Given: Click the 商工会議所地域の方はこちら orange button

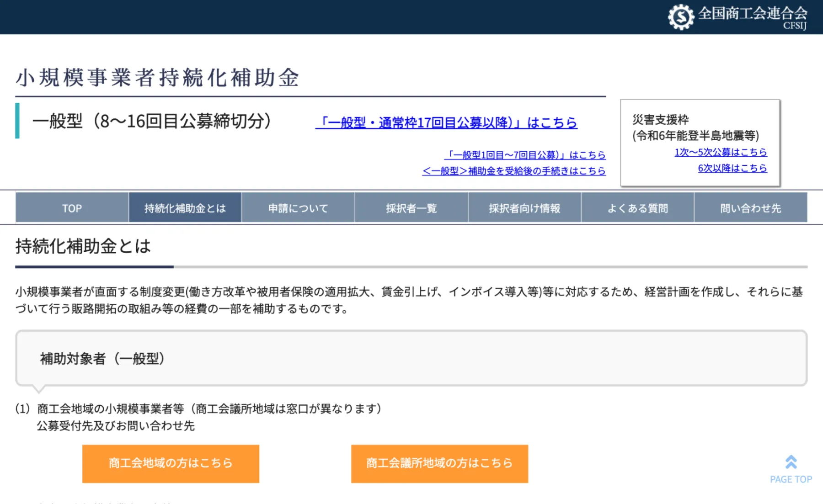Looking at the screenshot, I should (439, 463).
